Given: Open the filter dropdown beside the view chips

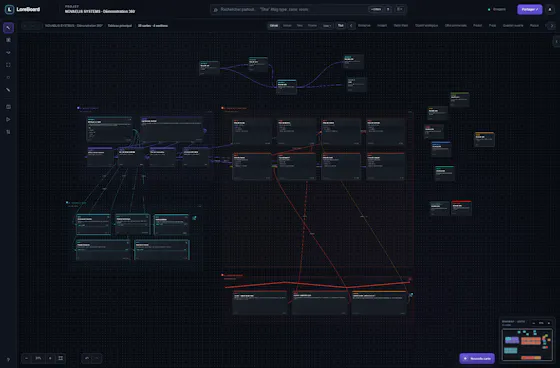Looking at the screenshot, I should [327, 26].
